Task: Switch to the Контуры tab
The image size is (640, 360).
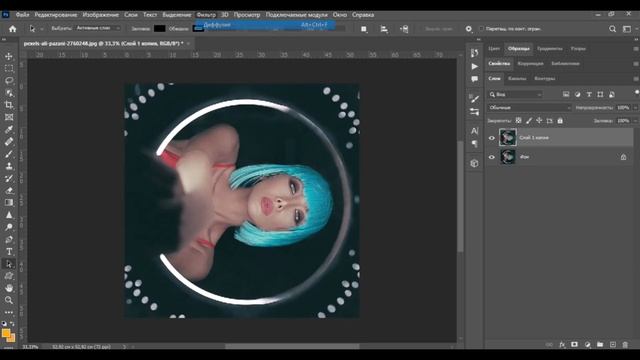Action: 544,78
